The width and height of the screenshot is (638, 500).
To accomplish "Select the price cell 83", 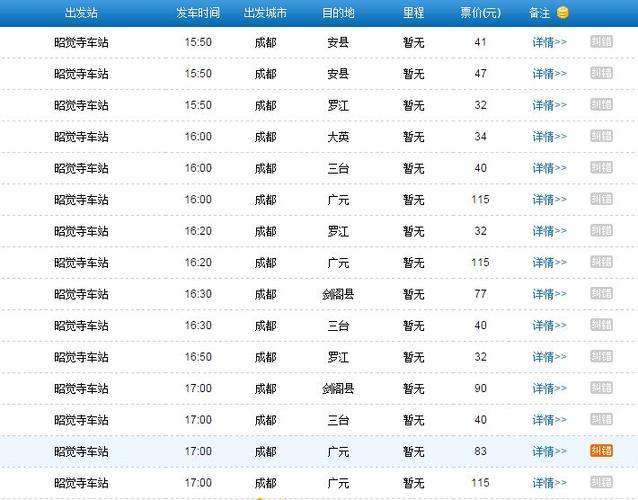I will 481,451.
